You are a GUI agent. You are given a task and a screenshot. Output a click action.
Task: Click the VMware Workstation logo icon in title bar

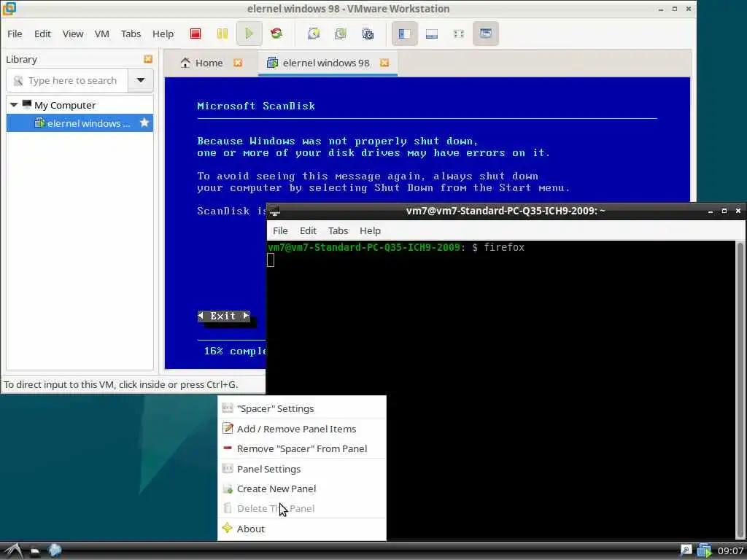click(x=9, y=8)
